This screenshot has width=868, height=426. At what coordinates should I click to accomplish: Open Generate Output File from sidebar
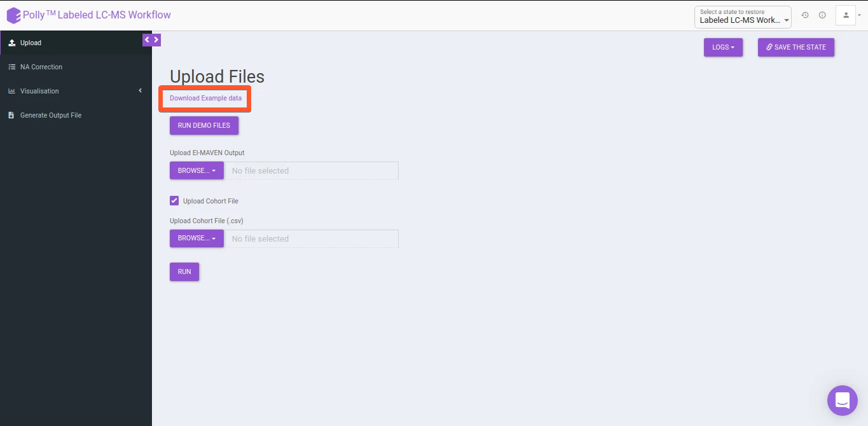51,115
